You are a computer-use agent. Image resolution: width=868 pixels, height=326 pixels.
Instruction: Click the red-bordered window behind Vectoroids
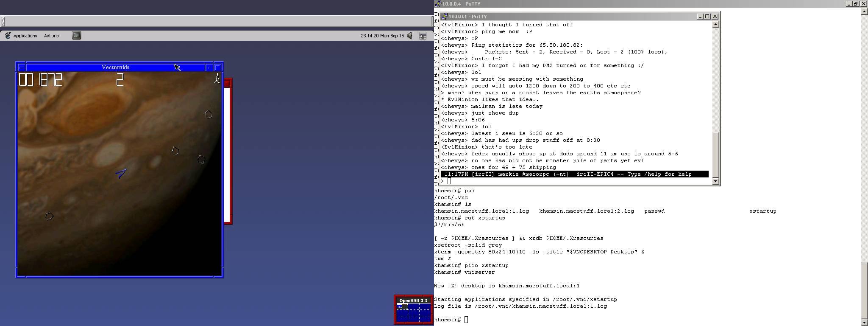coord(228,151)
